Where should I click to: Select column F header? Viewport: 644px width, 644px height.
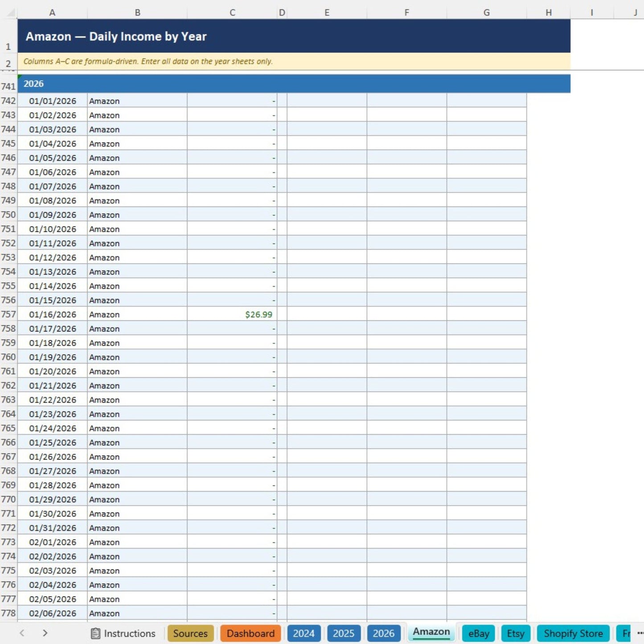(x=406, y=12)
